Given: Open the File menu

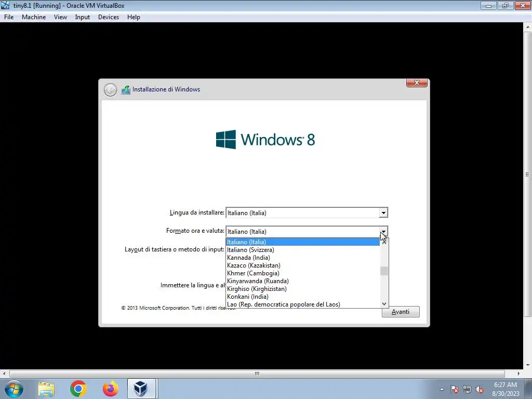Looking at the screenshot, I should pyautogui.click(x=9, y=17).
